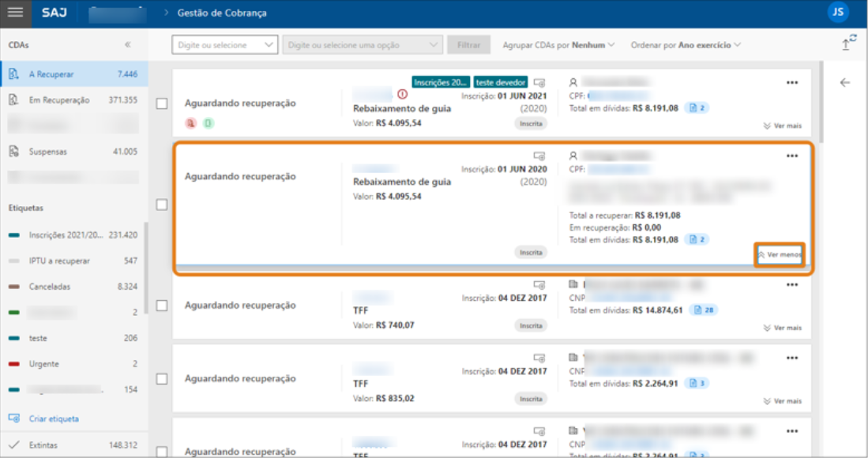Collapse card with 'Ver menos'

point(780,255)
